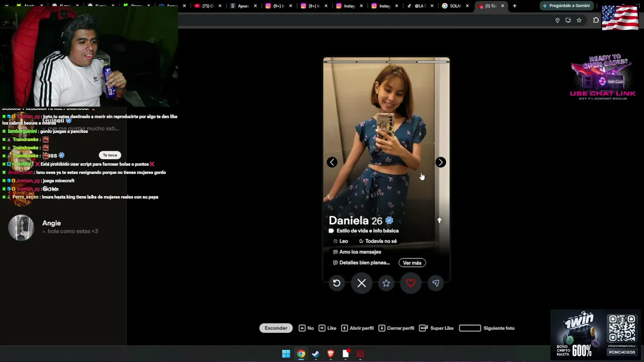Open the Windows Start menu
Image resolution: width=644 pixels, height=362 pixels.
point(286,354)
